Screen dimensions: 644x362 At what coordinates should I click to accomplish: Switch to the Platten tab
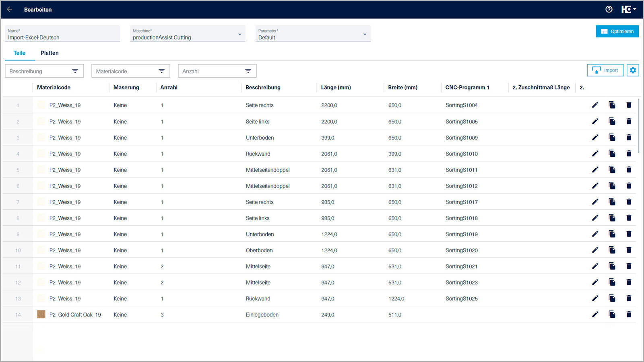(50, 53)
